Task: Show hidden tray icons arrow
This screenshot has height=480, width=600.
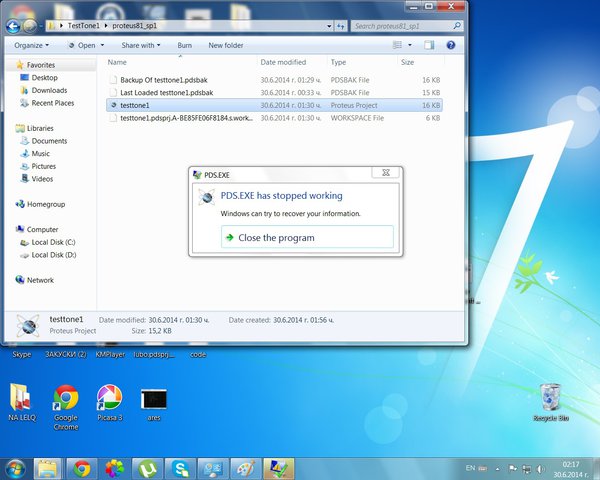Action: 497,469
